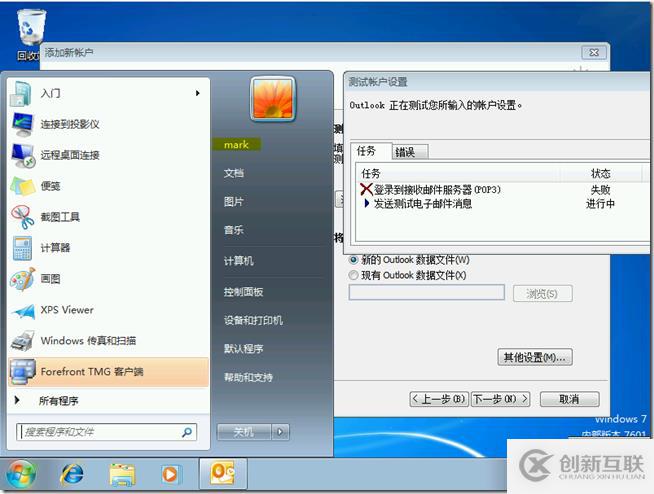
Task: Switch to Outlook on the taskbar
Action: point(223,474)
